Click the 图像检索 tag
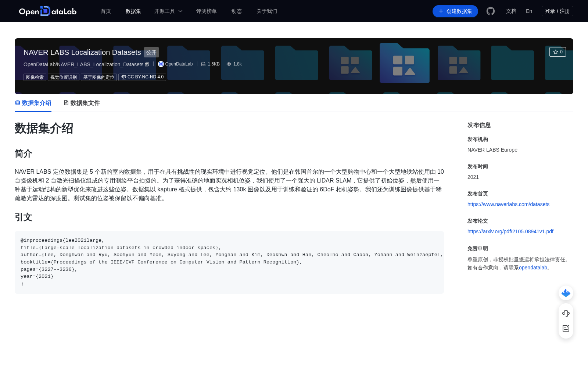 [x=35, y=77]
